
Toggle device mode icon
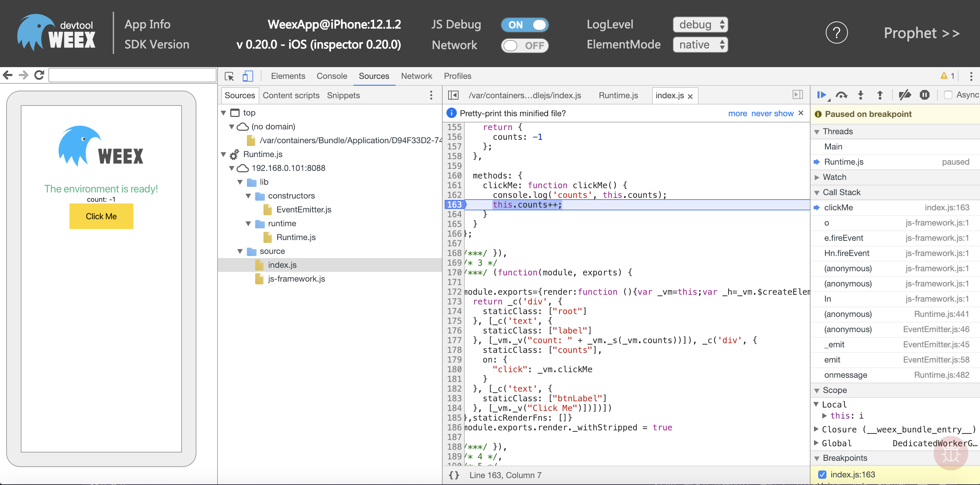point(248,76)
